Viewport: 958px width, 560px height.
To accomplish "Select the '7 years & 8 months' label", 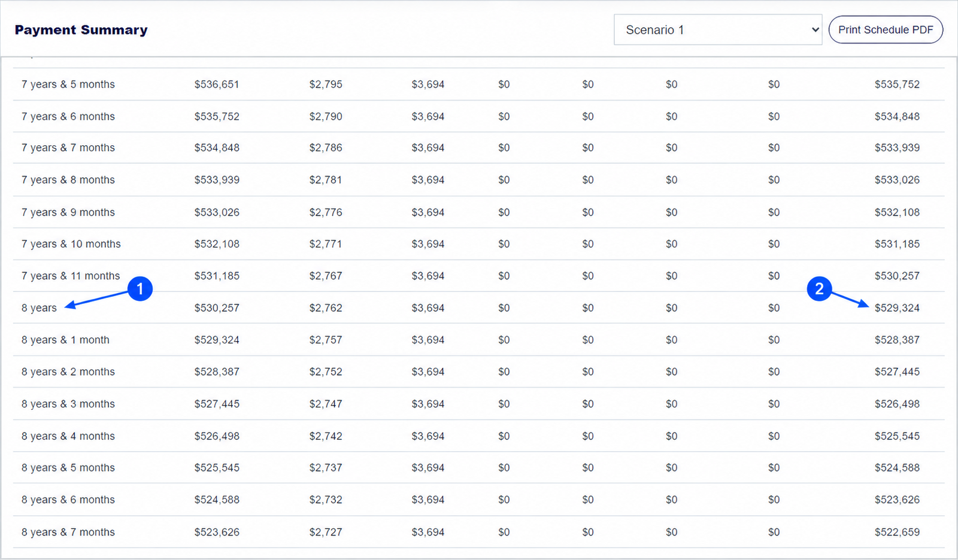I will [x=68, y=180].
